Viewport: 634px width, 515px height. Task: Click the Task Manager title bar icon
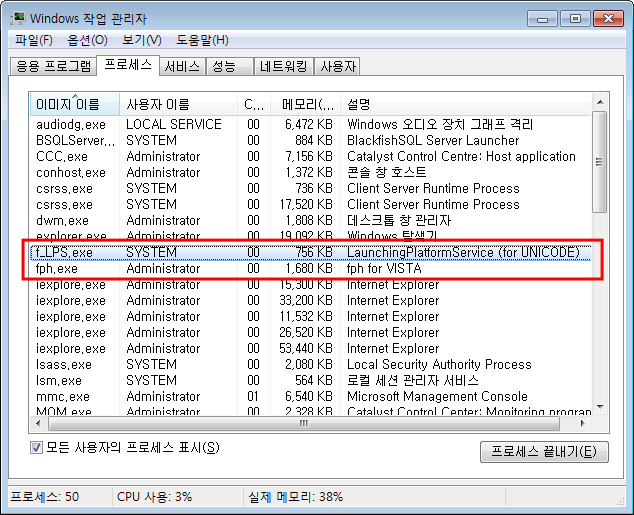click(x=18, y=19)
